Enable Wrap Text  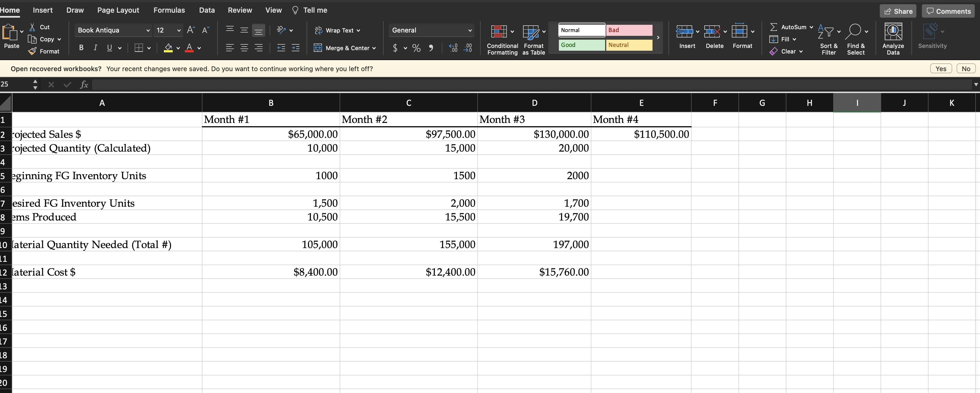click(x=337, y=30)
